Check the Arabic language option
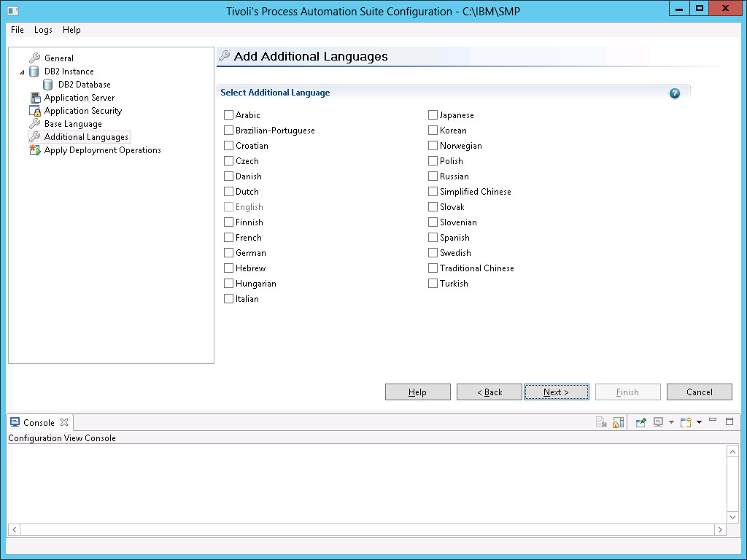 [228, 114]
